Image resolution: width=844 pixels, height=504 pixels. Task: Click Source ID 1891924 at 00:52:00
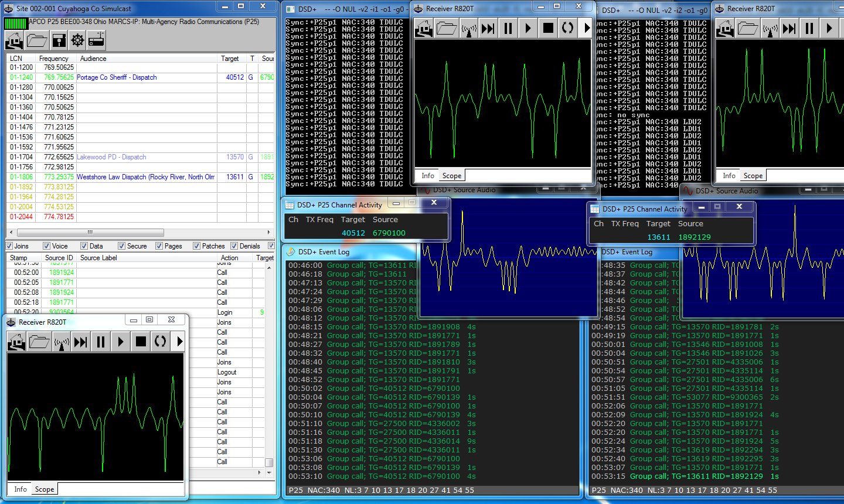click(62, 273)
